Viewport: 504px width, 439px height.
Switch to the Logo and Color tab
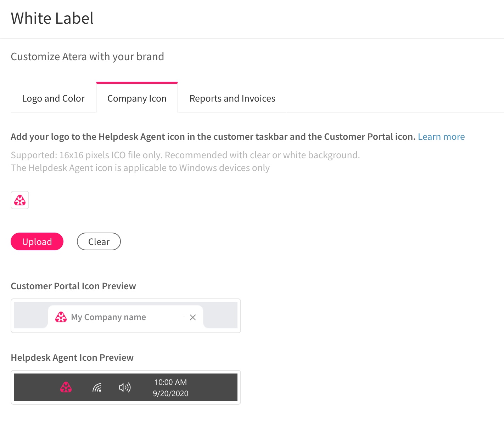point(53,98)
